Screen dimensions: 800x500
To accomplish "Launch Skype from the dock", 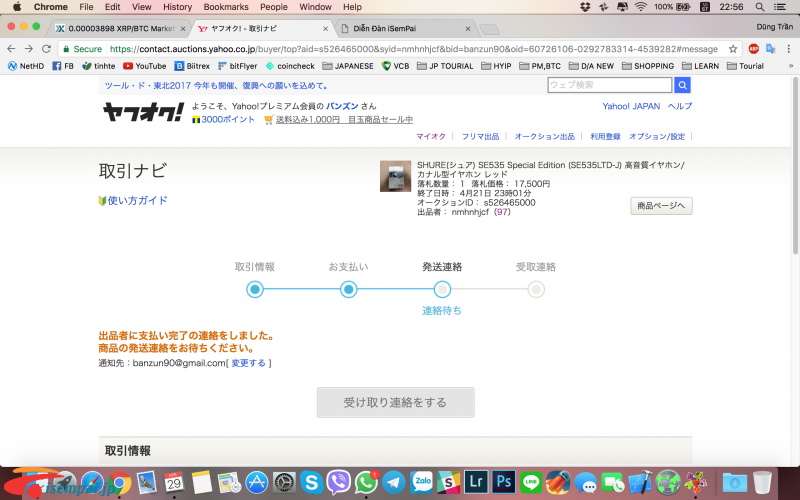I will point(311,482).
